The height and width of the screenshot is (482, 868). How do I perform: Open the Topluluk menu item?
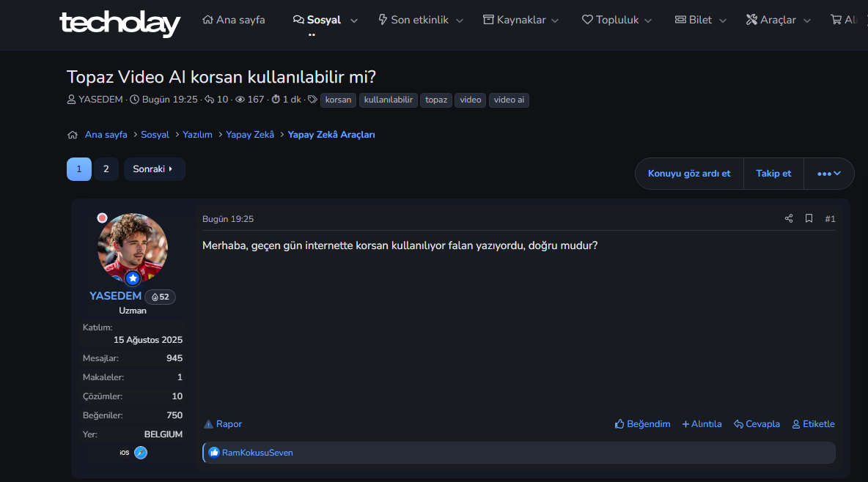[610, 20]
